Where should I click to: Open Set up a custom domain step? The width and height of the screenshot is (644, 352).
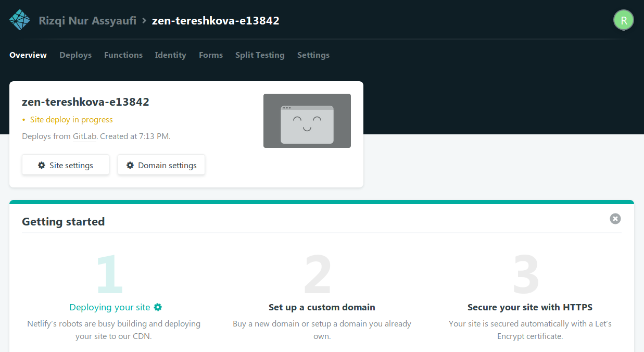tap(322, 307)
